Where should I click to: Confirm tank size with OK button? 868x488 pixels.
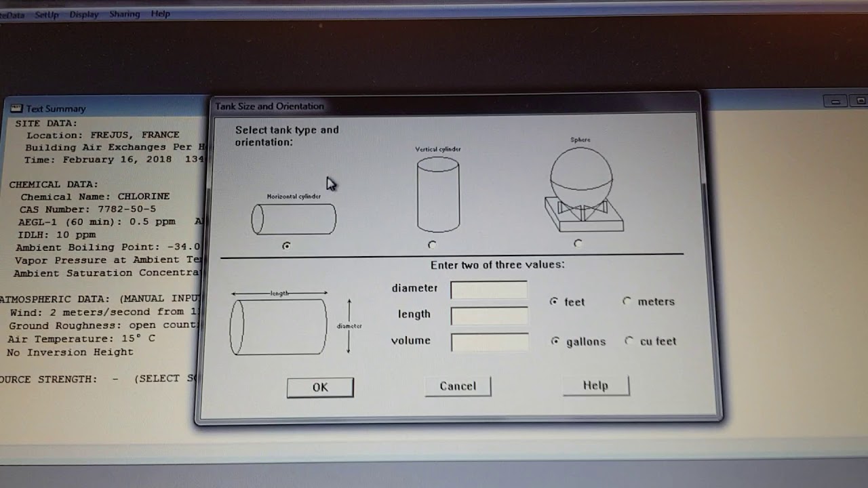pyautogui.click(x=320, y=387)
